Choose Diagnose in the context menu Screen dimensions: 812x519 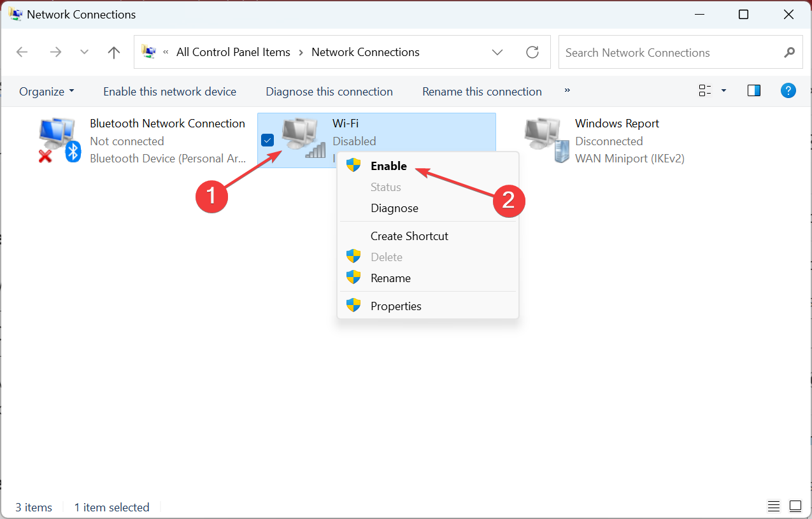click(x=428, y=208)
